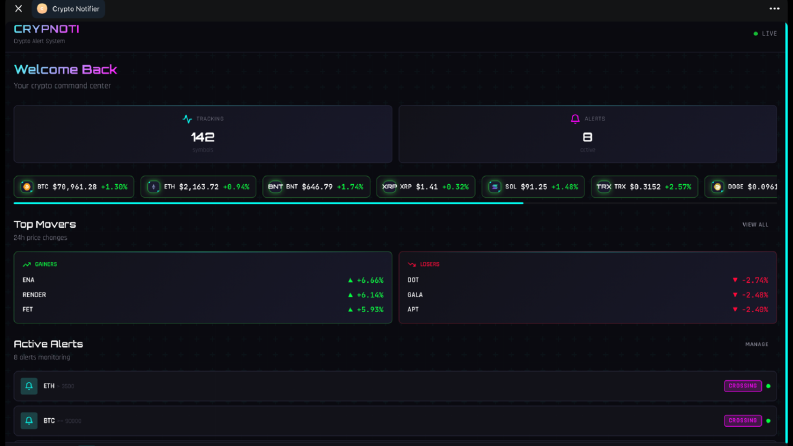
Task: Click the BNT coin icon in ticker
Action: 275,187
